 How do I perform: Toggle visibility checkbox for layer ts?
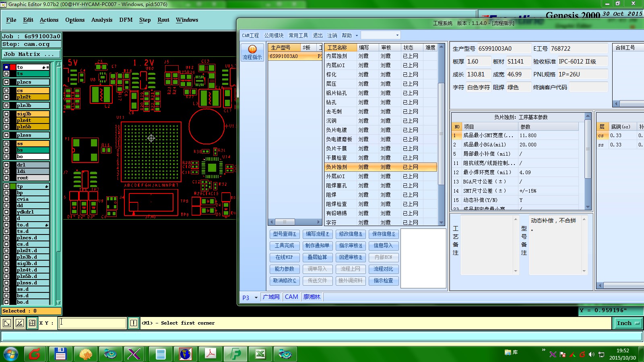click(6, 74)
